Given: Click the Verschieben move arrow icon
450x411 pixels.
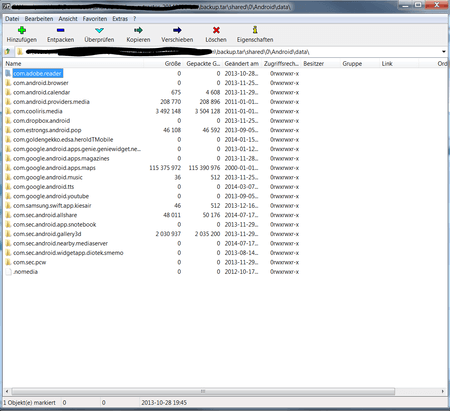Looking at the screenshot, I should (x=177, y=30).
